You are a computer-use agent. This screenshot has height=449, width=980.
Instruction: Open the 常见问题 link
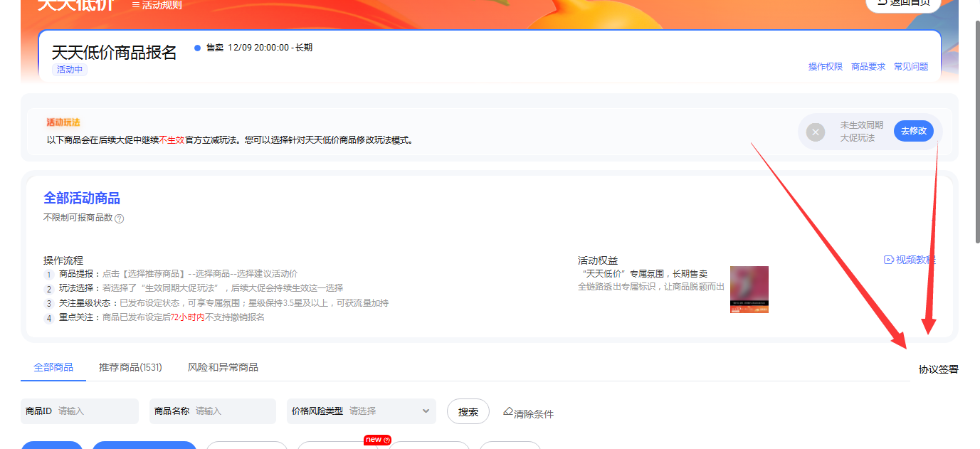911,67
